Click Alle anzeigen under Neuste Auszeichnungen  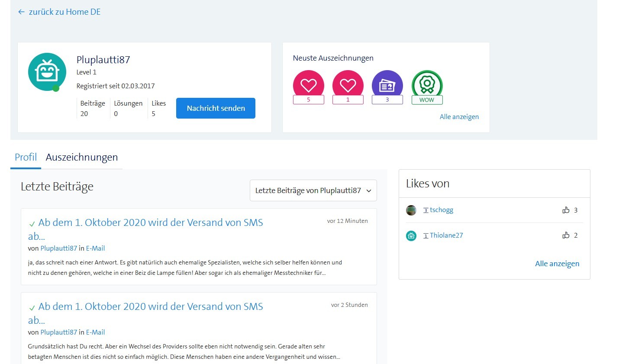[459, 117]
